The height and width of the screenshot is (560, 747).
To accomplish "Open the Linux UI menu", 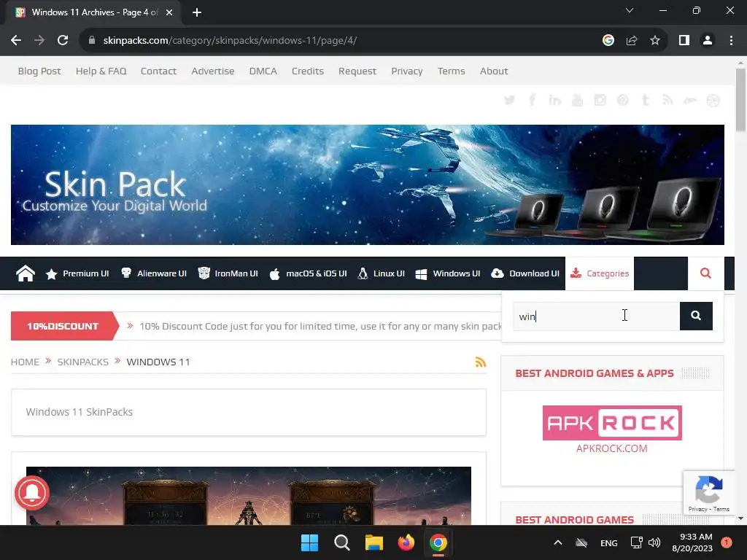I will (381, 273).
